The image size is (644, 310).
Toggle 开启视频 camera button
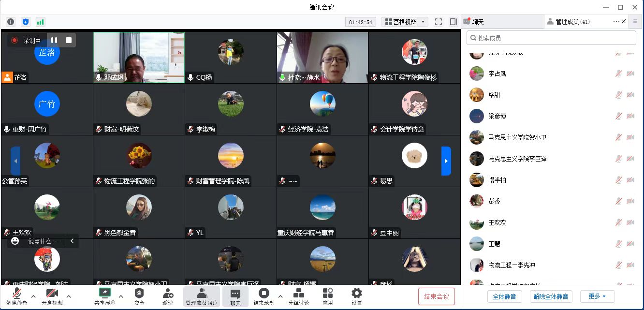point(52,296)
